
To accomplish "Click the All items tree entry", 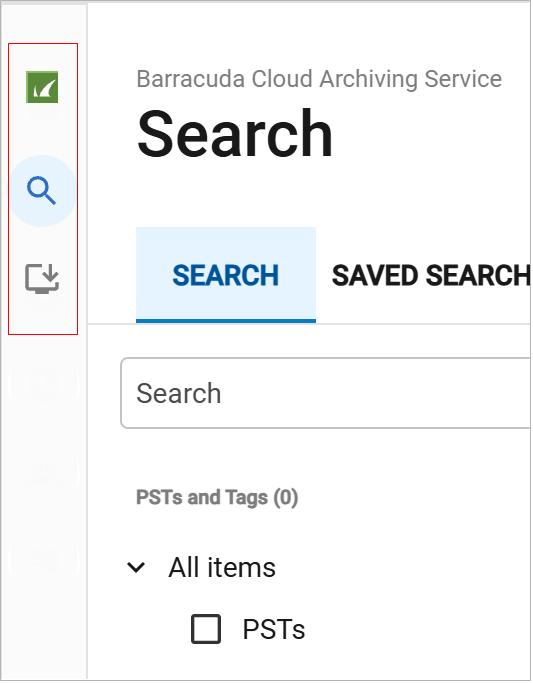I will [x=222, y=568].
